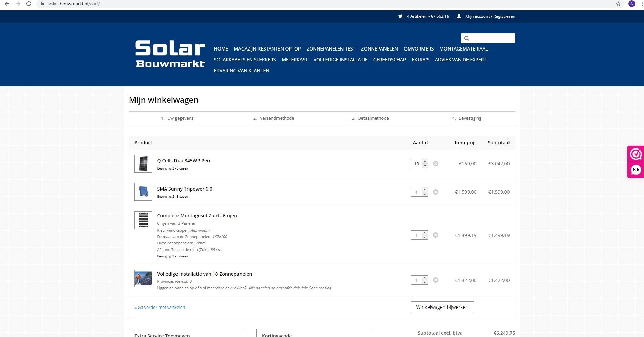The width and height of the screenshot is (644, 337).
Task: Open VOLLEDIGE INSTALLATIE menu item
Action: [x=340, y=60]
